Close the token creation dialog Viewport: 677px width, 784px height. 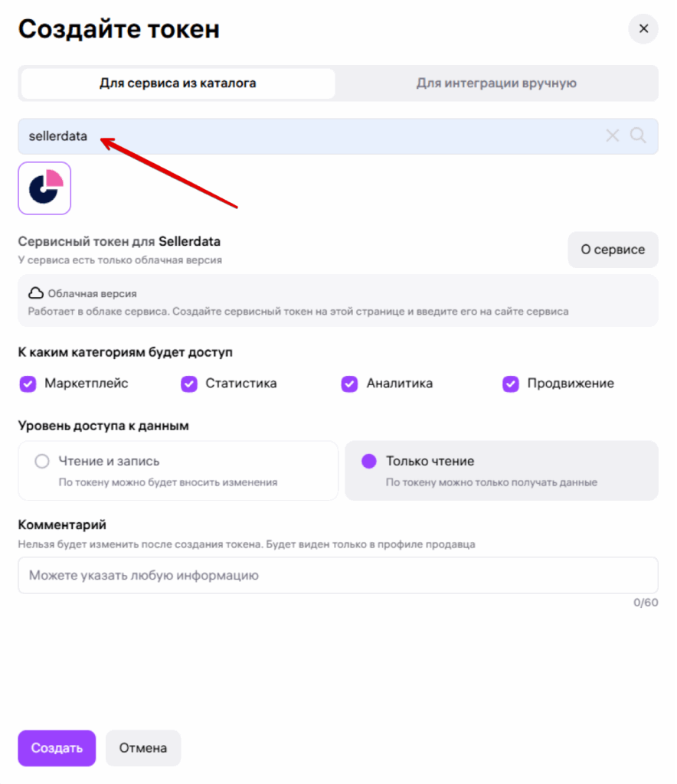(x=643, y=29)
